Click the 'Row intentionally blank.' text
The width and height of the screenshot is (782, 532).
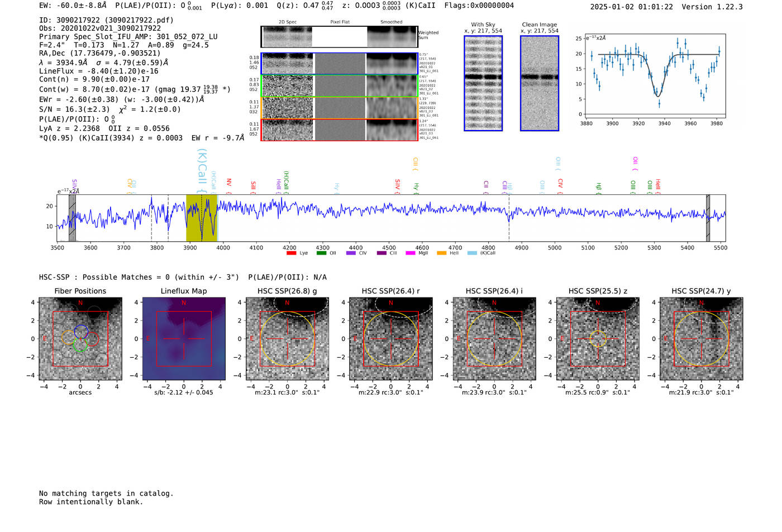91,502
